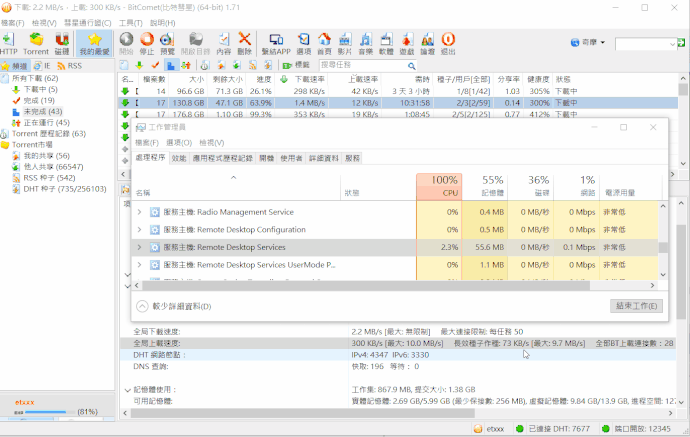The height and width of the screenshot is (437, 690).
Task: Collapse the 記憶體使用 statistics section
Action: click(x=128, y=390)
